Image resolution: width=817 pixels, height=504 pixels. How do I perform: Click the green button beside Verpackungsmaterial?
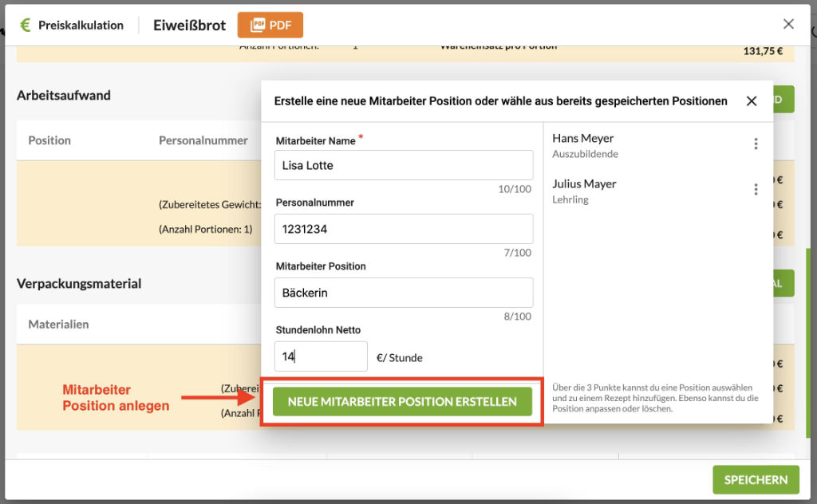(x=783, y=283)
